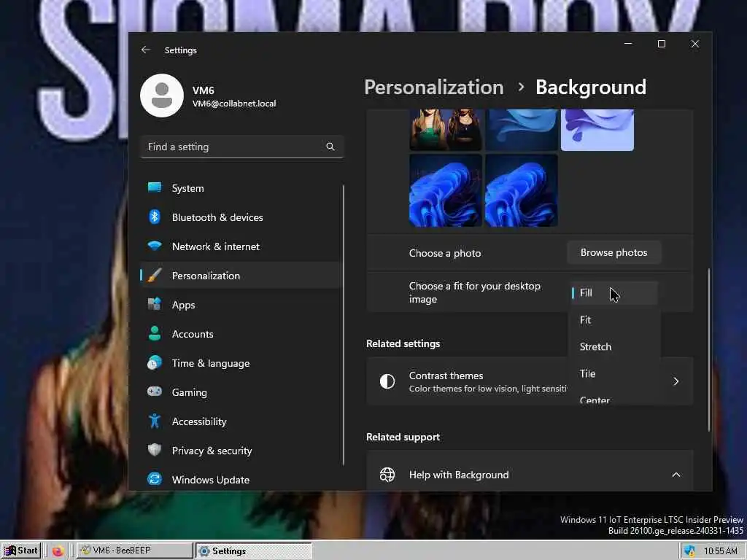The height and width of the screenshot is (560, 747).
Task: Open Windows Update page
Action: [241, 480]
